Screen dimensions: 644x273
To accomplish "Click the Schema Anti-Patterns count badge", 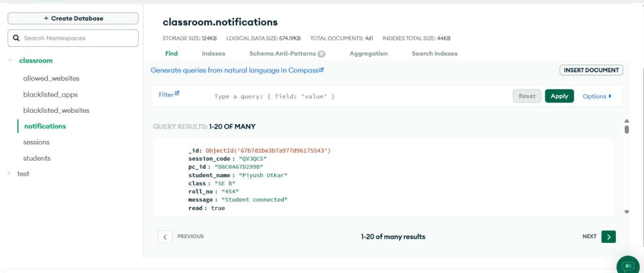I will 321,54.
